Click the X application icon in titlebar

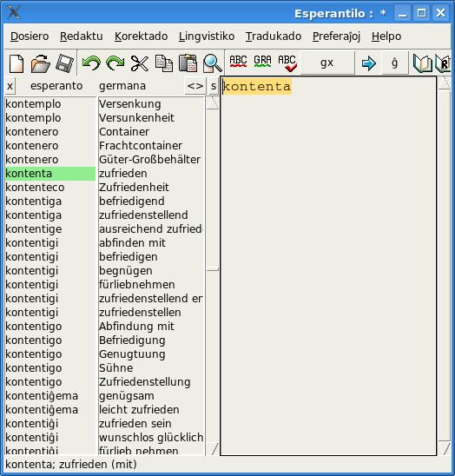14,13
